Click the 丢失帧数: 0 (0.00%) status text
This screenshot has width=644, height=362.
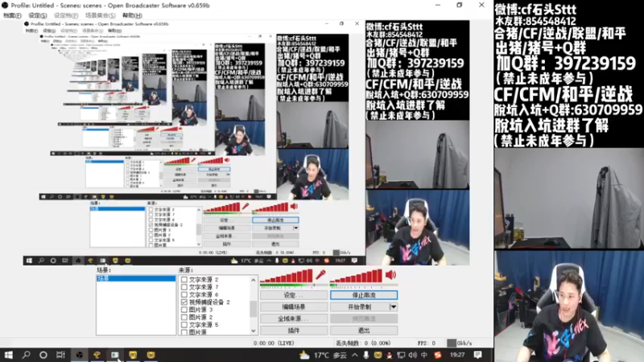pos(363,343)
